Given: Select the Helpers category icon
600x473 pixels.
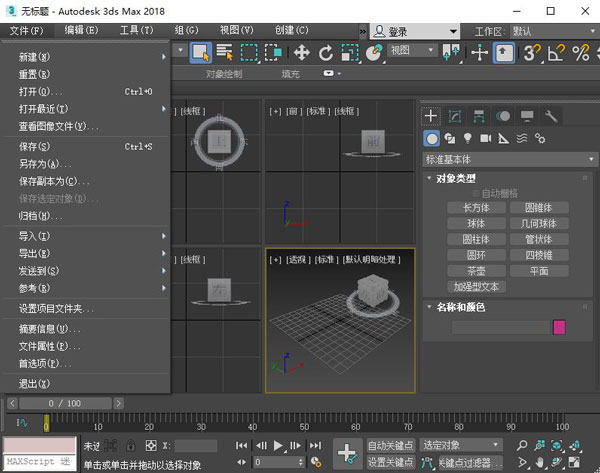Looking at the screenshot, I should (504, 139).
